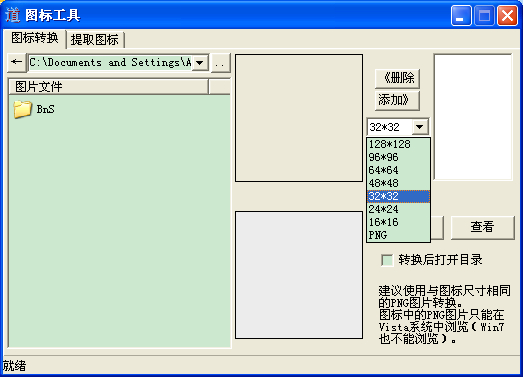
Task: Click the 《删除 button
Action: 397,78
